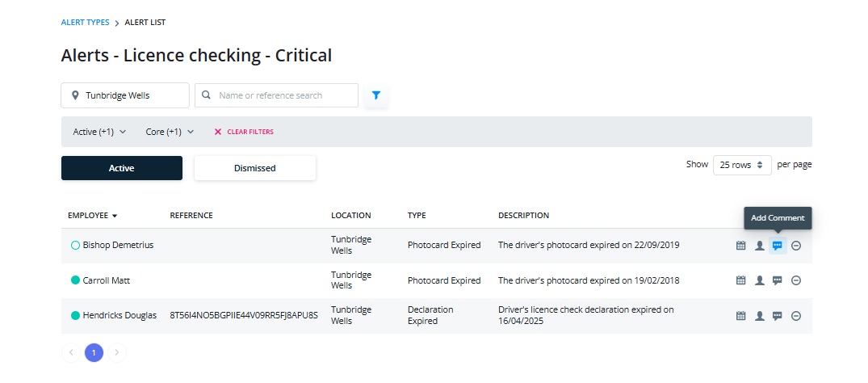This screenshot has height=383, width=868.
Task: Click the search magnifier icon
Action: pyautogui.click(x=206, y=95)
